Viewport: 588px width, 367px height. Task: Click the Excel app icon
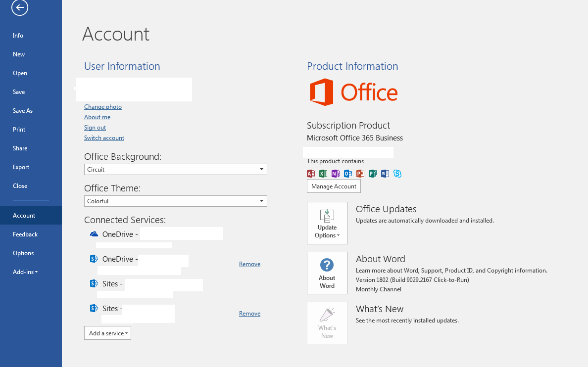point(323,174)
